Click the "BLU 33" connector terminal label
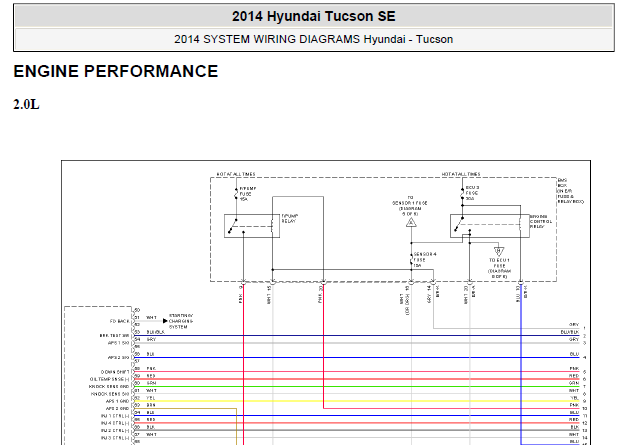The image size is (630, 445). pos(518,294)
